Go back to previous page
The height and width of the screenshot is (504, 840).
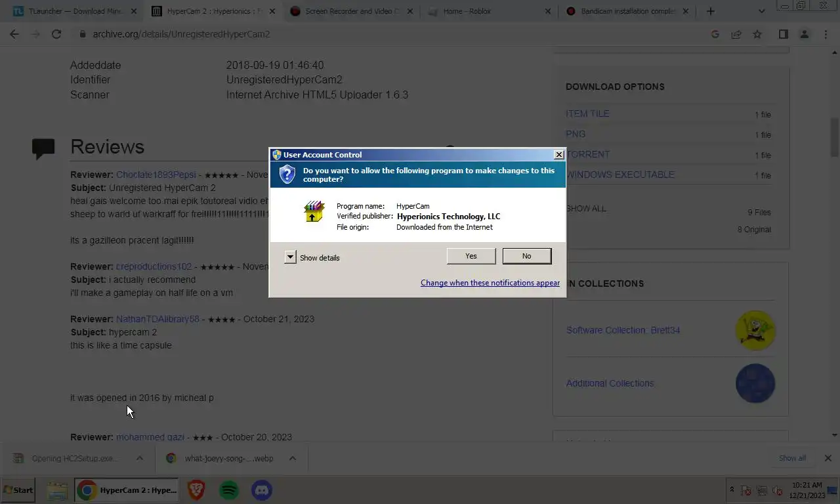point(14,34)
